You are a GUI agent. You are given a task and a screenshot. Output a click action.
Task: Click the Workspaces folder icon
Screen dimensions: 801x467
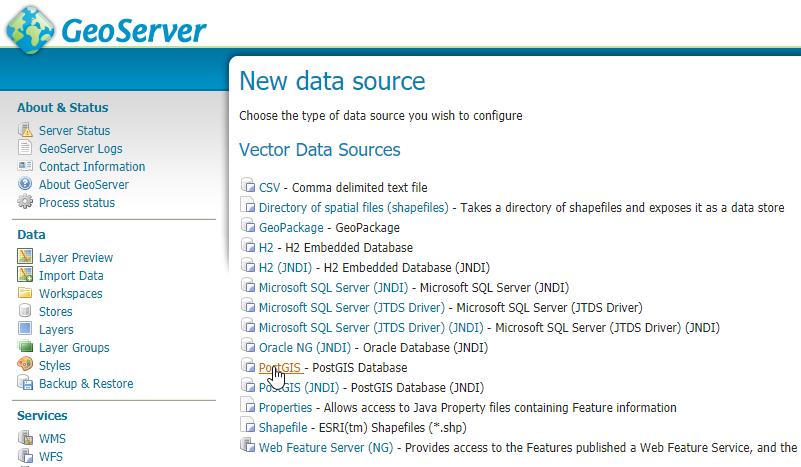(25, 293)
